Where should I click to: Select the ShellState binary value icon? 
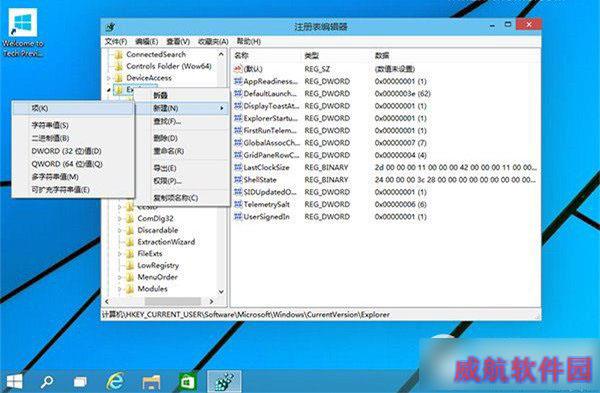[238, 179]
